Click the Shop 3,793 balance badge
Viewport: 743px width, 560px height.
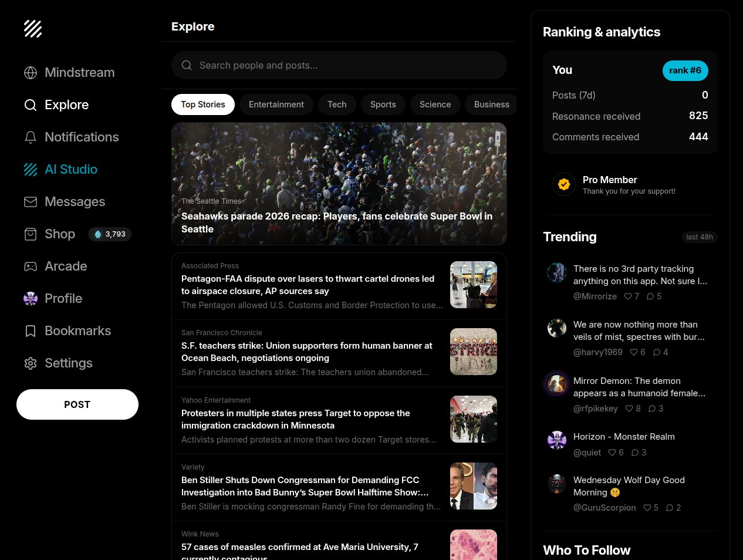click(x=110, y=234)
